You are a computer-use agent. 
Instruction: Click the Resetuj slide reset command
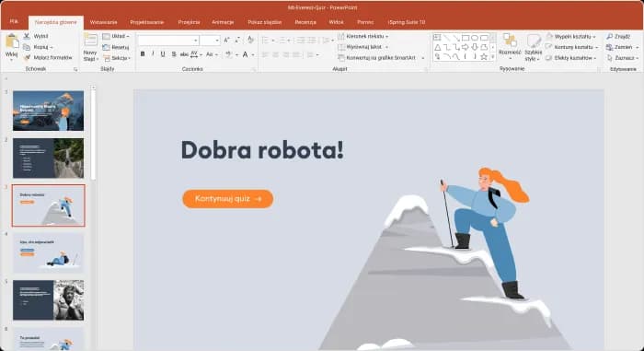point(116,47)
